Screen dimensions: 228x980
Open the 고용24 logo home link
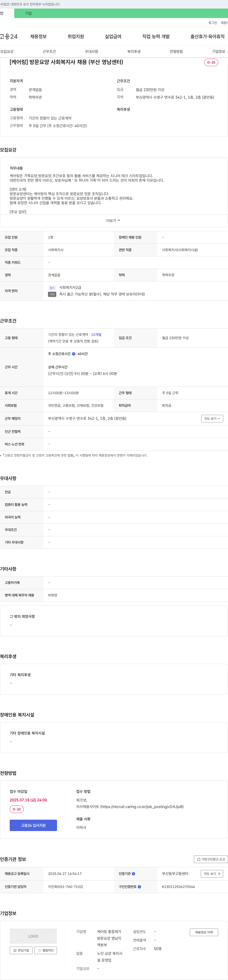coord(8,37)
